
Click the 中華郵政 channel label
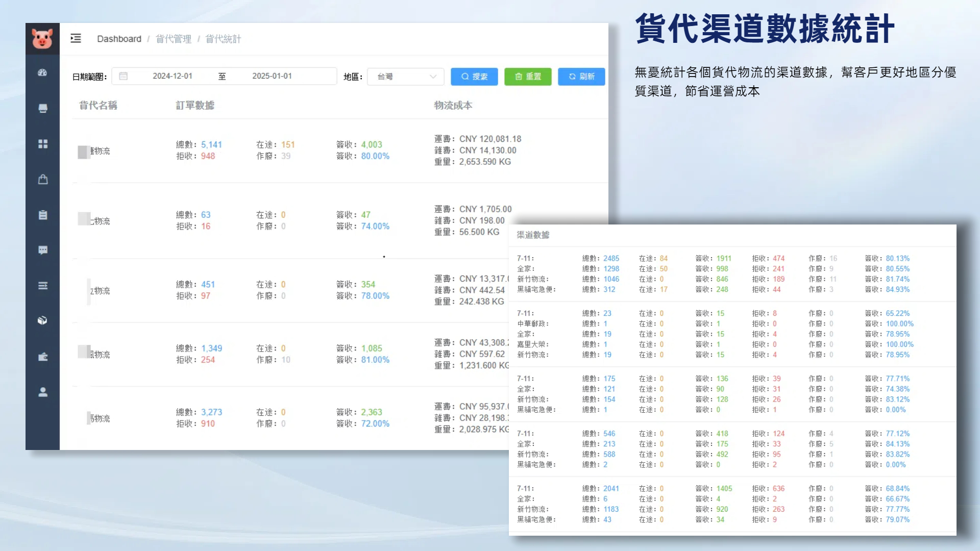[533, 324]
